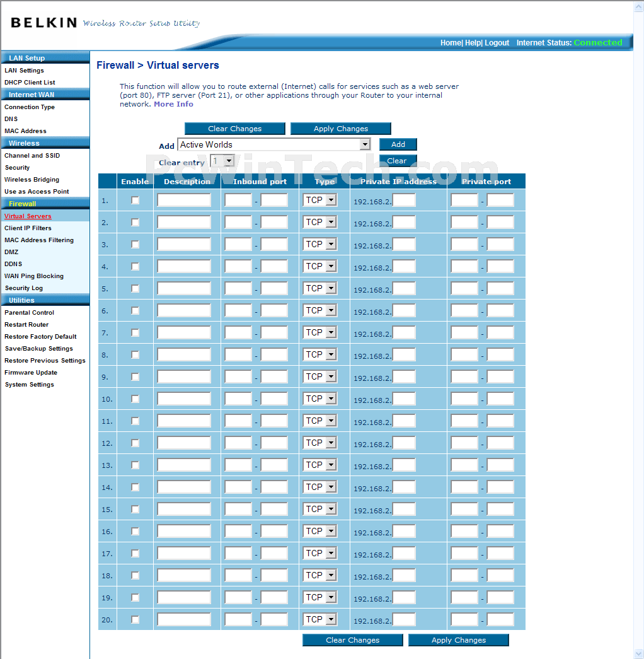Enable virtual server entry 1 checkbox
This screenshot has width=644, height=659.
pos(135,200)
